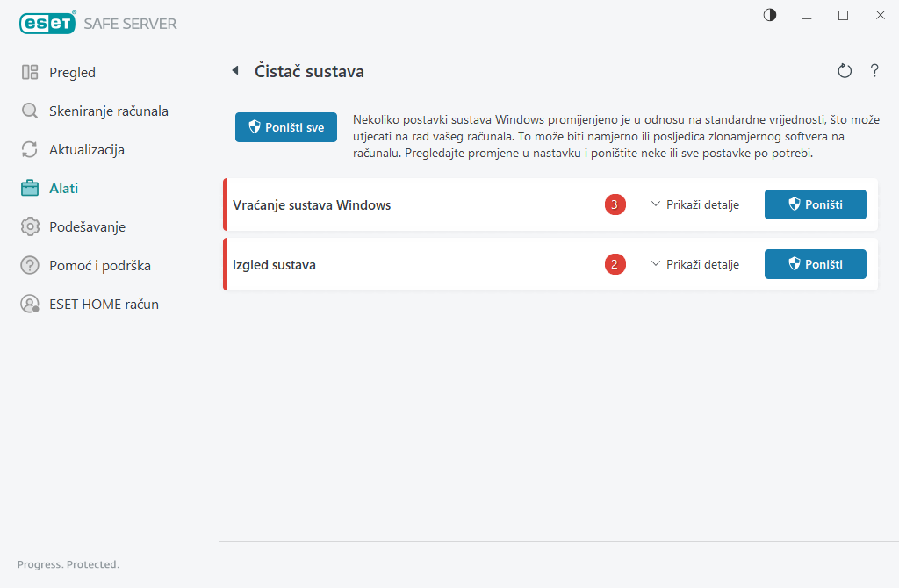Open ESET HOME račun
This screenshot has height=588, width=899.
[90, 304]
